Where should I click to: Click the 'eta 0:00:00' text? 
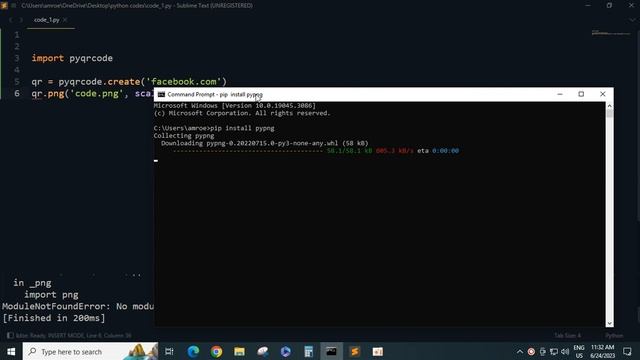[x=438, y=151]
